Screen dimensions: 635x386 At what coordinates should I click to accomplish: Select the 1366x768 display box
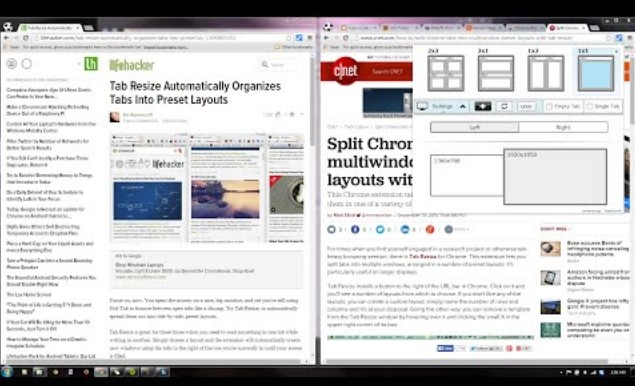(467, 175)
